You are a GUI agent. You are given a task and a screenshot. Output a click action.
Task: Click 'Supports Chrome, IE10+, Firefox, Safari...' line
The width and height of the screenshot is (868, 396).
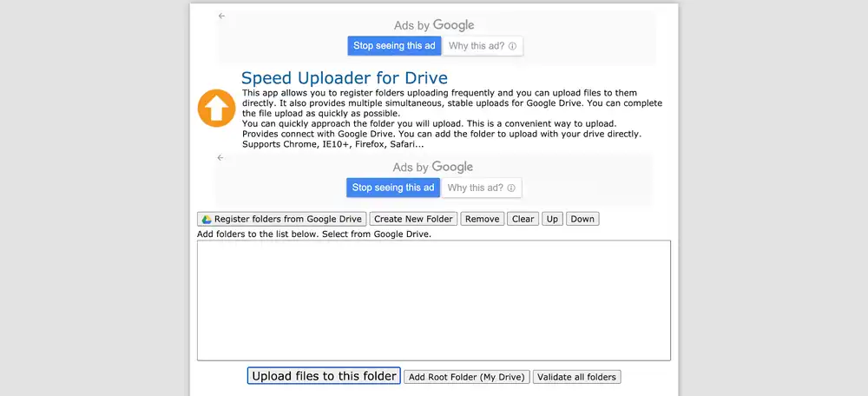tap(333, 144)
